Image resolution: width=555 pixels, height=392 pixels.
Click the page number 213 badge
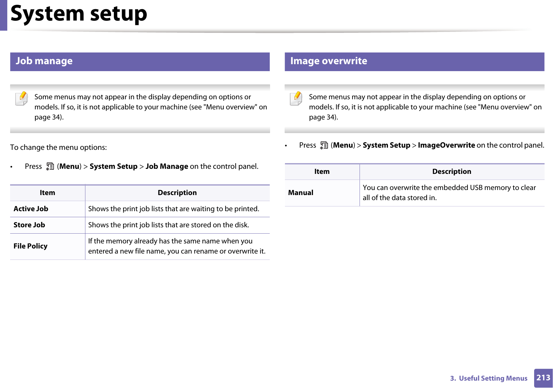pyautogui.click(x=543, y=378)
